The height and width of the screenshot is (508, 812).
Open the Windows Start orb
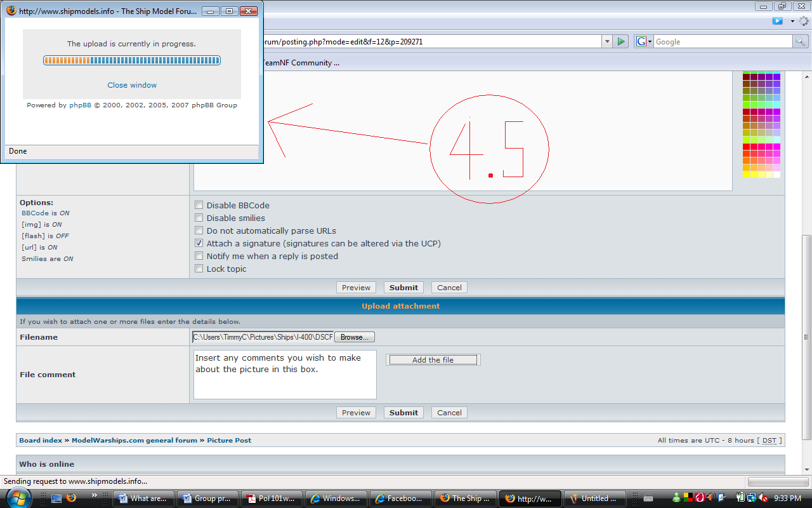tap(18, 497)
